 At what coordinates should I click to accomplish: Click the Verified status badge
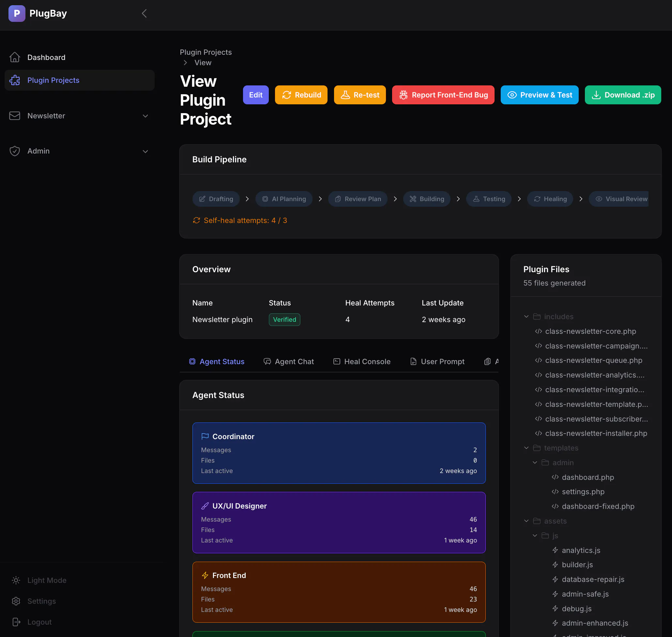point(284,319)
